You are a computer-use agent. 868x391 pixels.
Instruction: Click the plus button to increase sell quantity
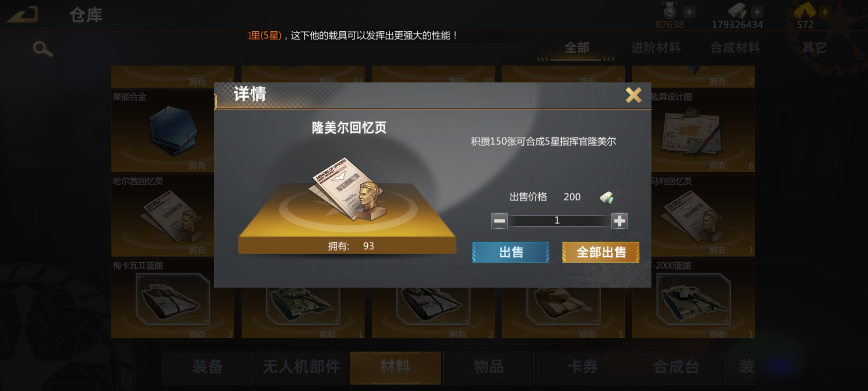(x=619, y=221)
